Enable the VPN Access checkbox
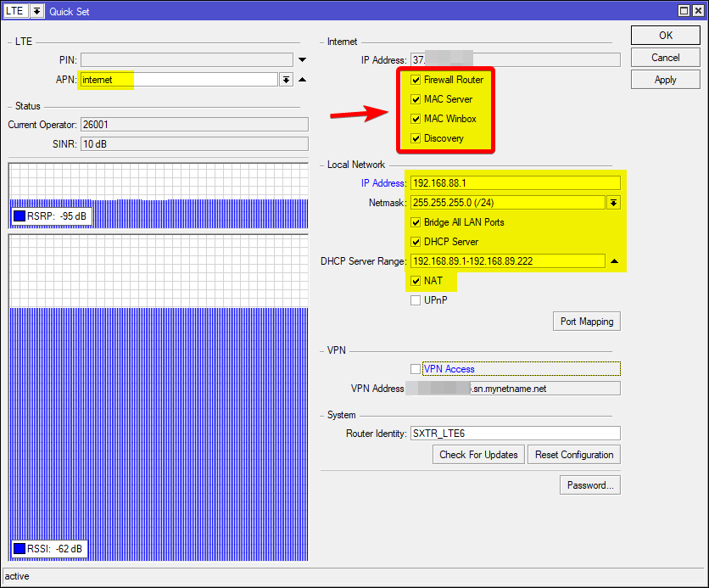 coord(416,368)
